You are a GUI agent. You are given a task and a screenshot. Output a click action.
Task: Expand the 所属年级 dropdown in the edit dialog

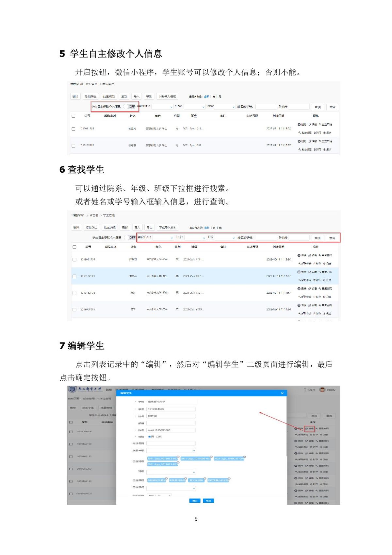point(171,450)
